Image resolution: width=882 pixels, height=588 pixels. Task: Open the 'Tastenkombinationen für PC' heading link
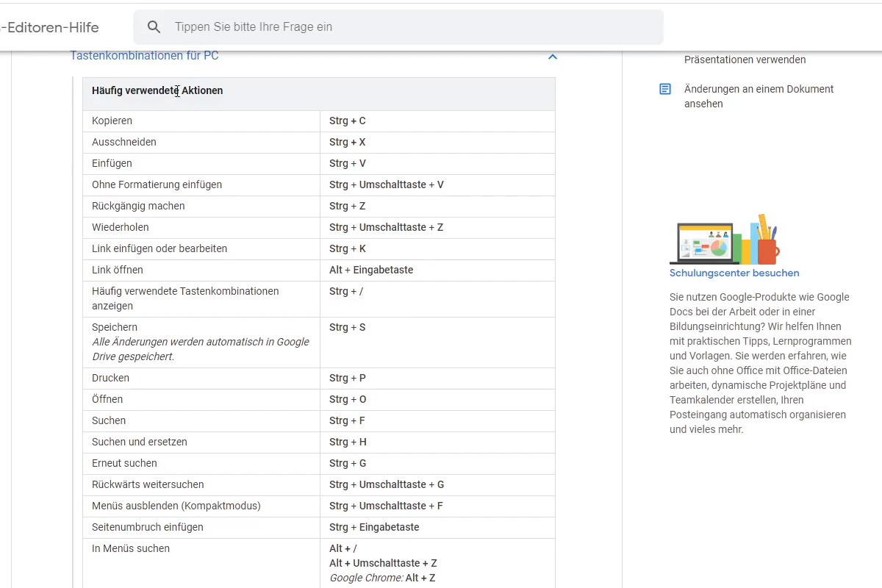coord(144,56)
